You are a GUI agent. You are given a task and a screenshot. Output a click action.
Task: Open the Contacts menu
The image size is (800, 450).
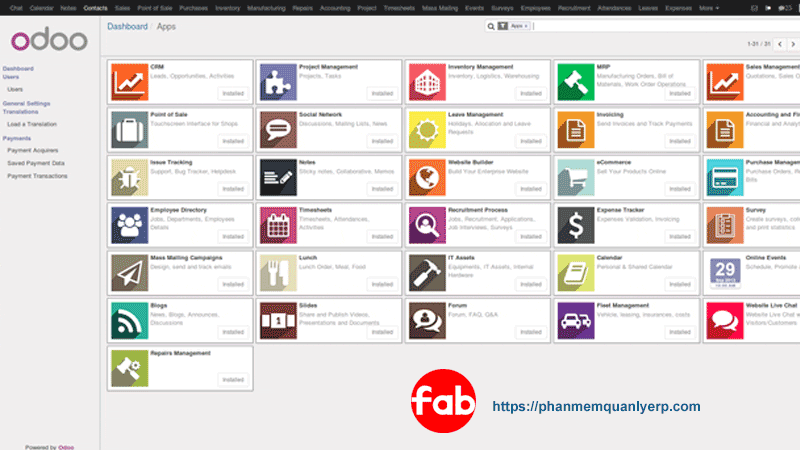click(x=95, y=8)
